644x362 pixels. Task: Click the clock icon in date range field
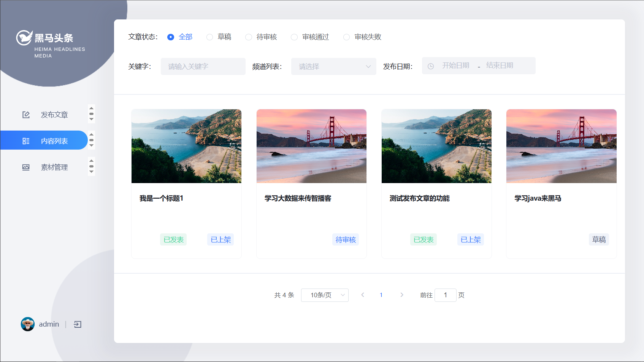(431, 66)
